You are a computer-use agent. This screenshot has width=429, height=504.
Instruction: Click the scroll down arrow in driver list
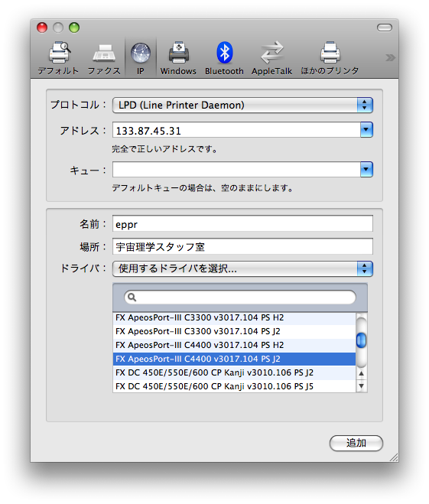click(362, 386)
